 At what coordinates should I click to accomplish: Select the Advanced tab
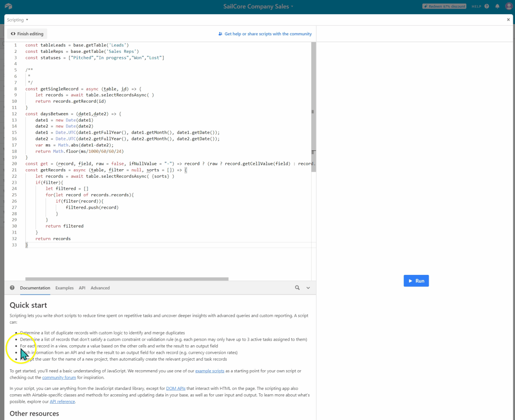click(100, 288)
